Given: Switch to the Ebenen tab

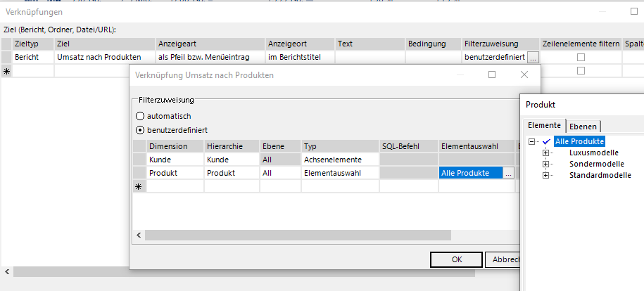Looking at the screenshot, I should (x=583, y=126).
